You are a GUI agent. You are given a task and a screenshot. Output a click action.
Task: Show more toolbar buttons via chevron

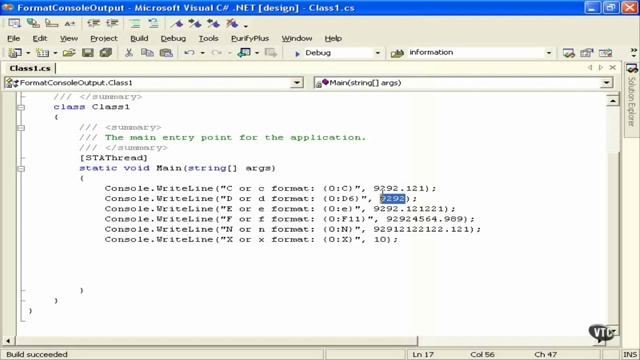[x=633, y=51]
